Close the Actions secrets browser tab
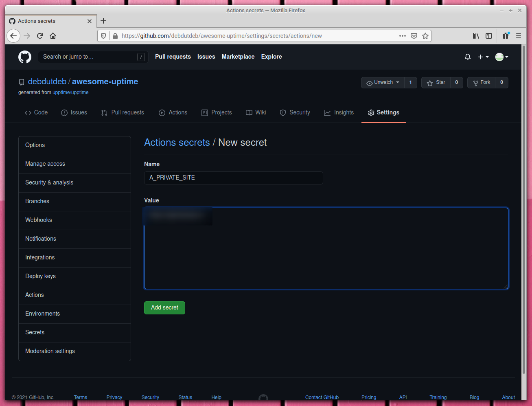 pos(90,21)
